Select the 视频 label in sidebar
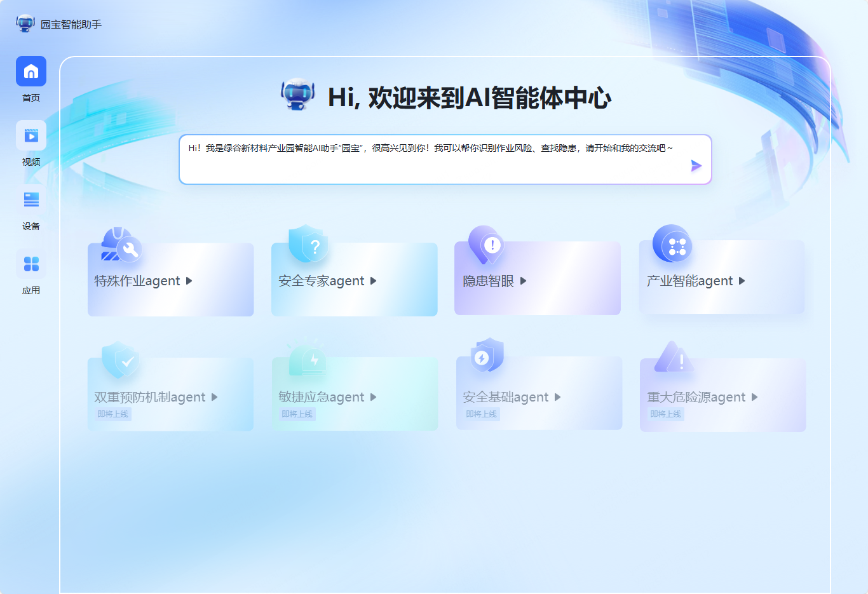The image size is (868, 594). [x=31, y=162]
